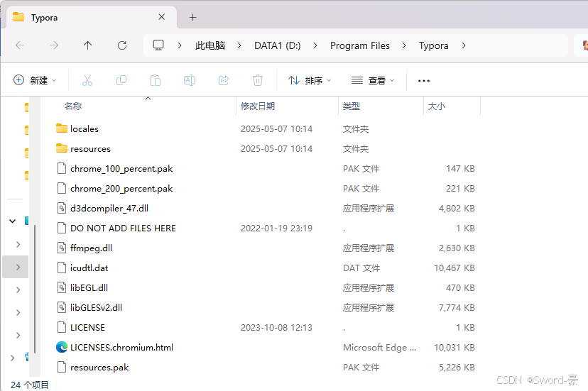Click the 24 个项目 status bar text
588x391 pixels.
point(30,385)
